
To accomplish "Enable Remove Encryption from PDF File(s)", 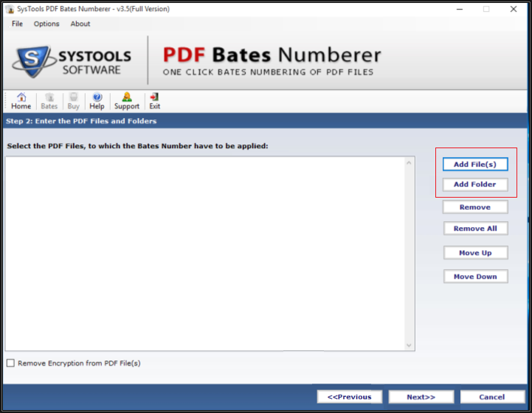I will pyautogui.click(x=11, y=363).
